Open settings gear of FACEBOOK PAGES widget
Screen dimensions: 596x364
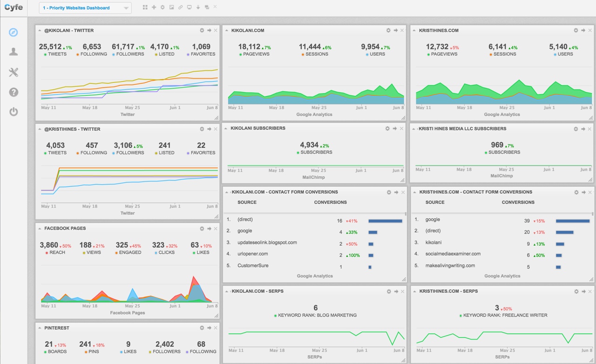pyautogui.click(x=202, y=229)
